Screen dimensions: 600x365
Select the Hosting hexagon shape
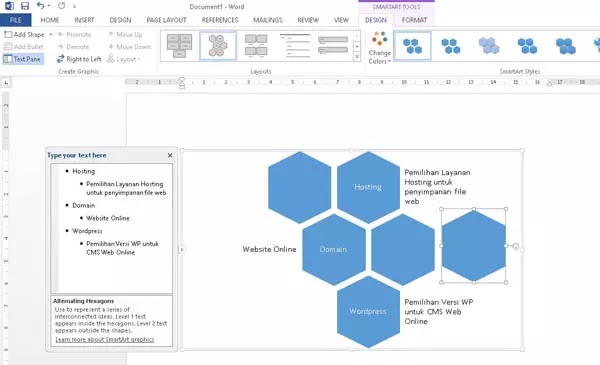coord(368,187)
